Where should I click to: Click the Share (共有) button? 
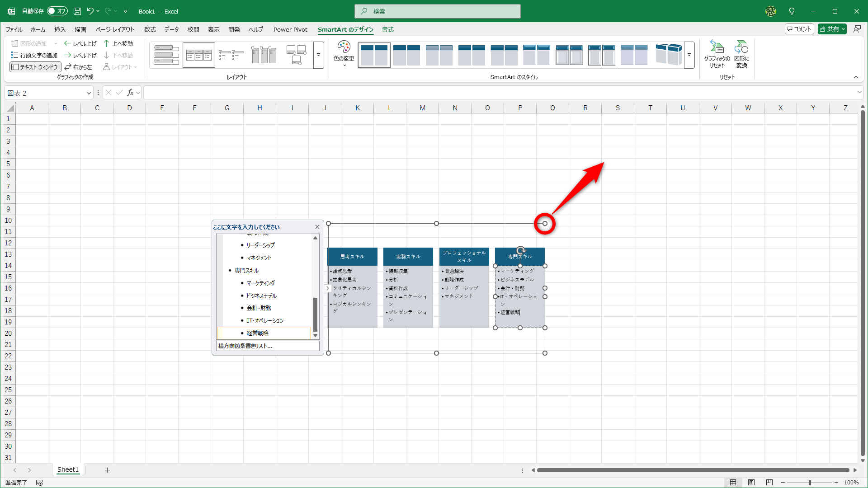[x=832, y=29]
